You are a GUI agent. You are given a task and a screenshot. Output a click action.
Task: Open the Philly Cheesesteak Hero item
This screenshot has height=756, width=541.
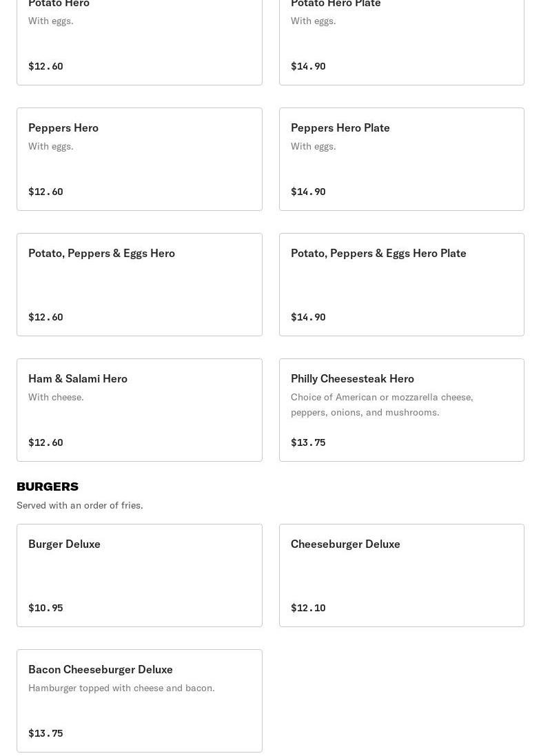pyautogui.click(x=402, y=410)
